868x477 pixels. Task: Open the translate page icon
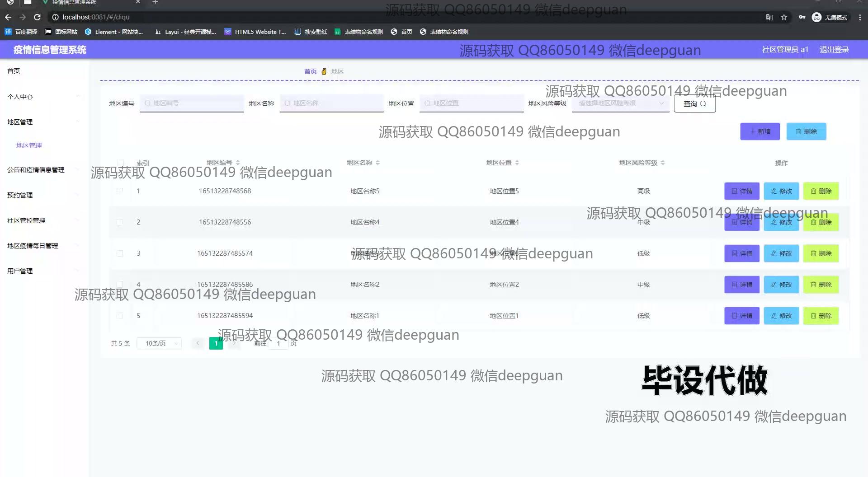tap(769, 17)
